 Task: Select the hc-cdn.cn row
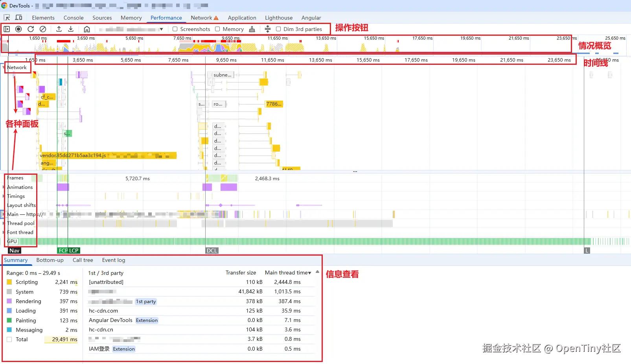click(x=201, y=329)
